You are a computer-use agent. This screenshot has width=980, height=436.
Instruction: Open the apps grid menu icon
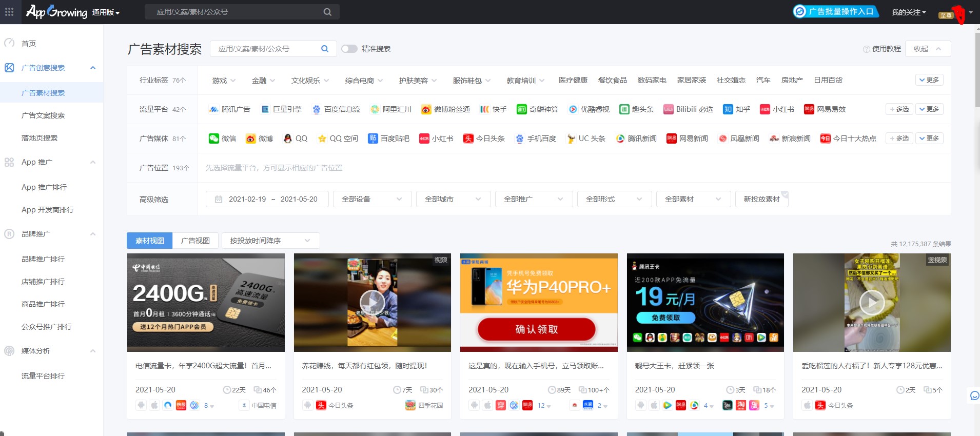[9, 11]
